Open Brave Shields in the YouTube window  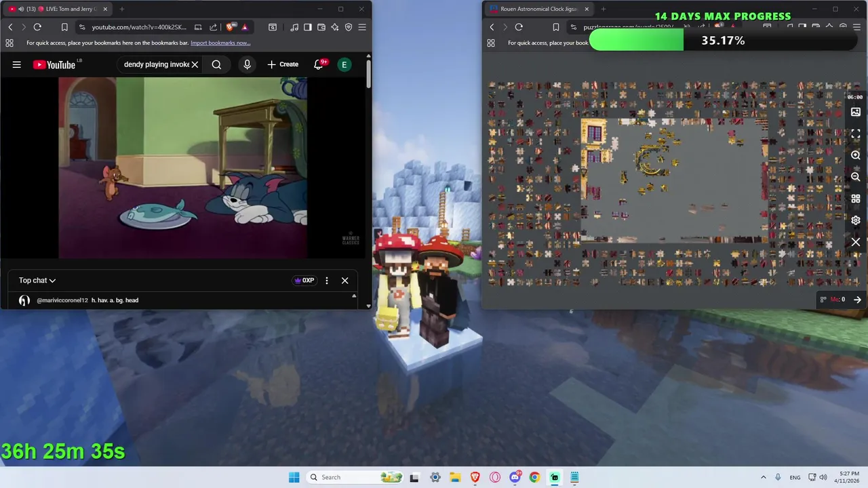point(231,27)
